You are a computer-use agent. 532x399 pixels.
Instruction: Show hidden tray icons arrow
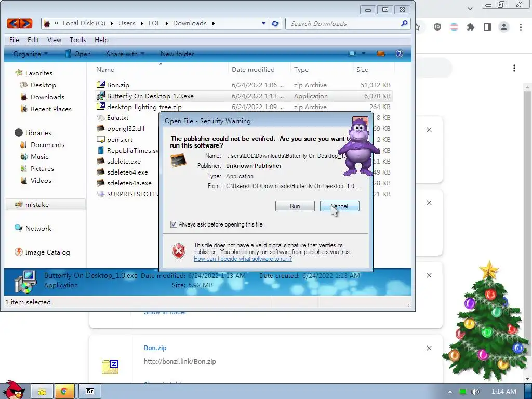click(x=450, y=392)
